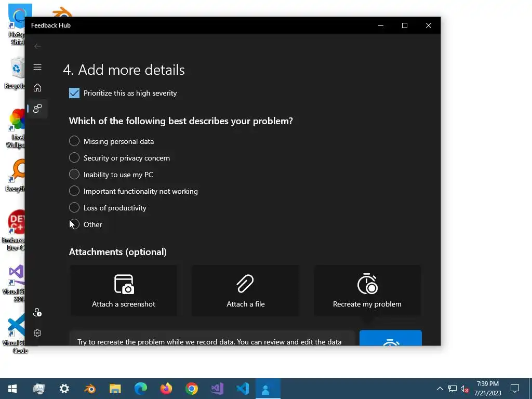Go to Feedback Hub Home
This screenshot has height=399, width=532.
click(x=37, y=88)
